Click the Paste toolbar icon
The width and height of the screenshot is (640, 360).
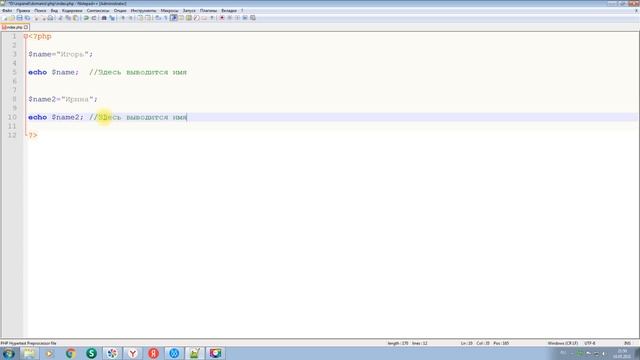pos(76,18)
